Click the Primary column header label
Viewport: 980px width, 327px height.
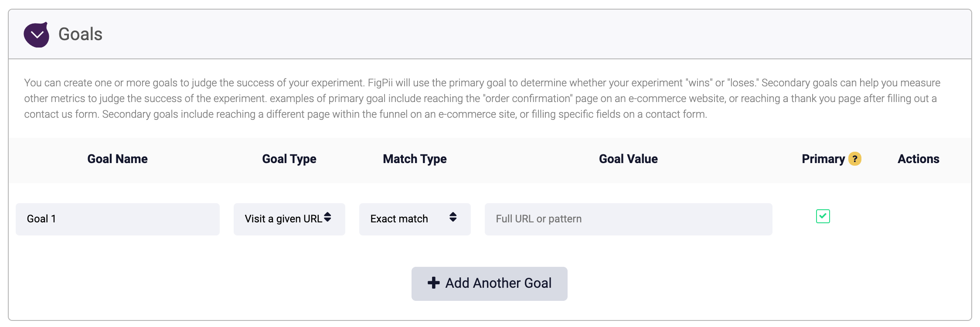pos(823,159)
